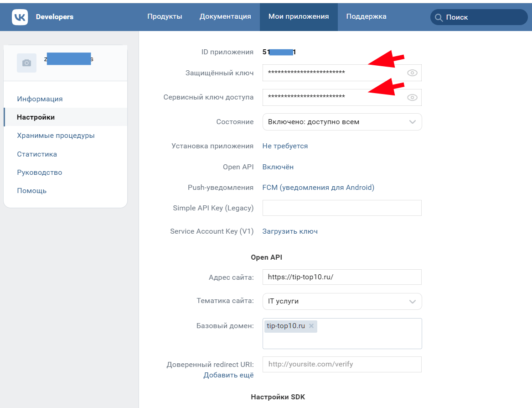Image resolution: width=532 pixels, height=408 pixels.
Task: Open the Документация menu
Action: pos(224,16)
